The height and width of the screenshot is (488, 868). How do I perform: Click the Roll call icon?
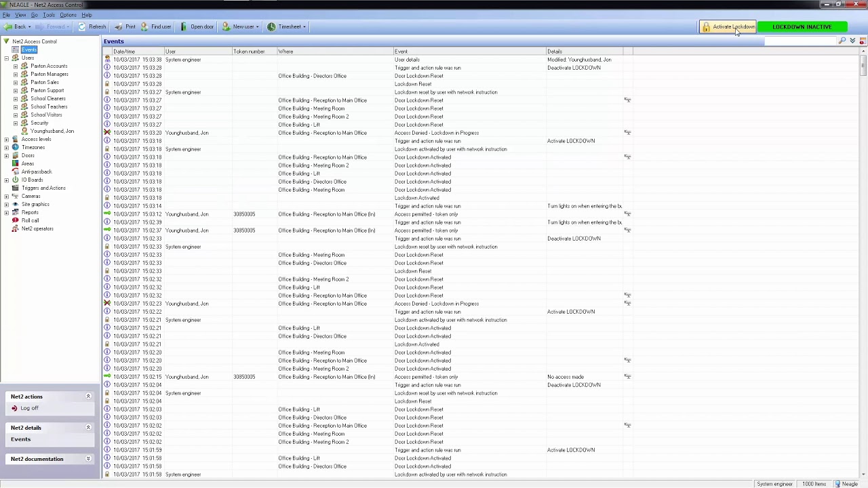coord(15,220)
